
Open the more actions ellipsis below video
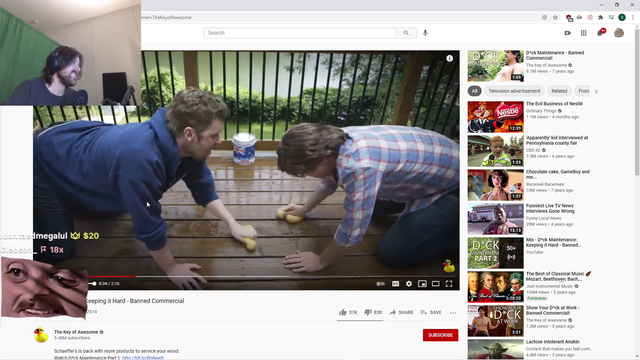[x=453, y=313]
